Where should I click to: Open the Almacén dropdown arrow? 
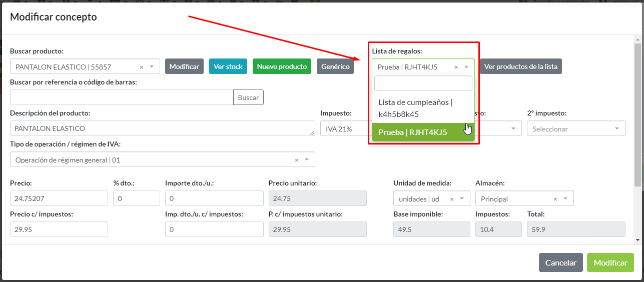[565, 199]
